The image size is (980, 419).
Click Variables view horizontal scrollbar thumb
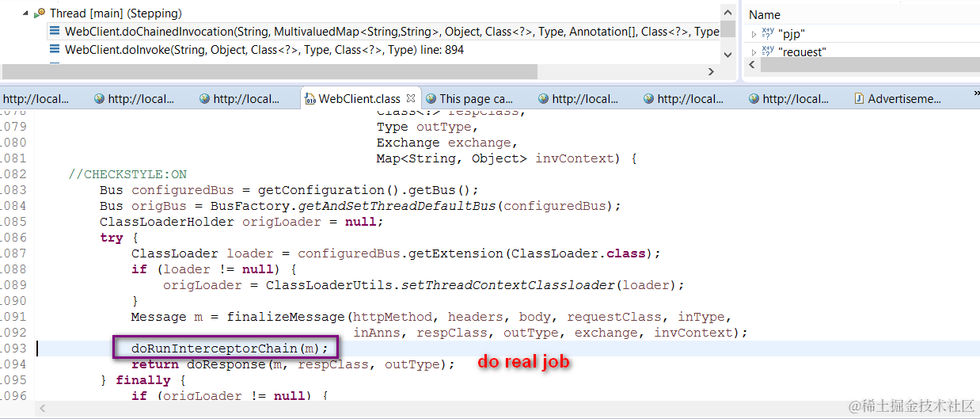(870, 66)
